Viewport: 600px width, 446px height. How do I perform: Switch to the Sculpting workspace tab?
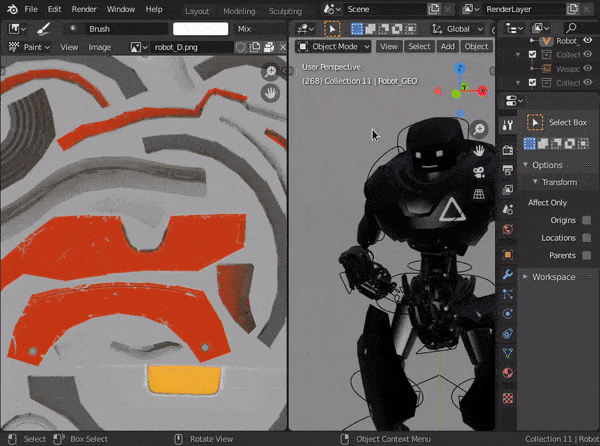285,11
